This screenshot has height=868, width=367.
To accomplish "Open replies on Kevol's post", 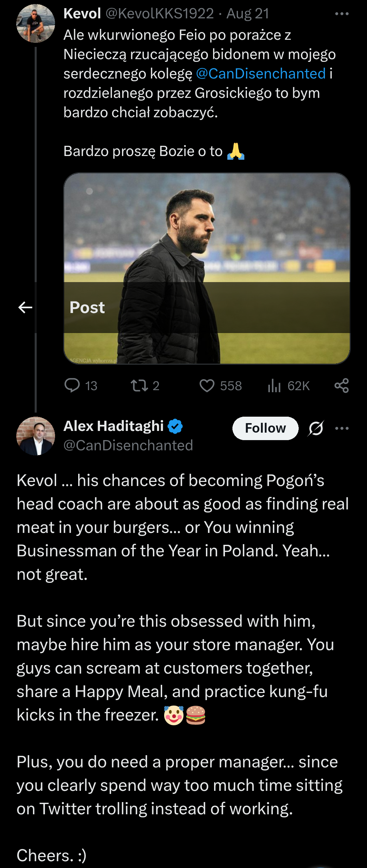I will [x=72, y=386].
